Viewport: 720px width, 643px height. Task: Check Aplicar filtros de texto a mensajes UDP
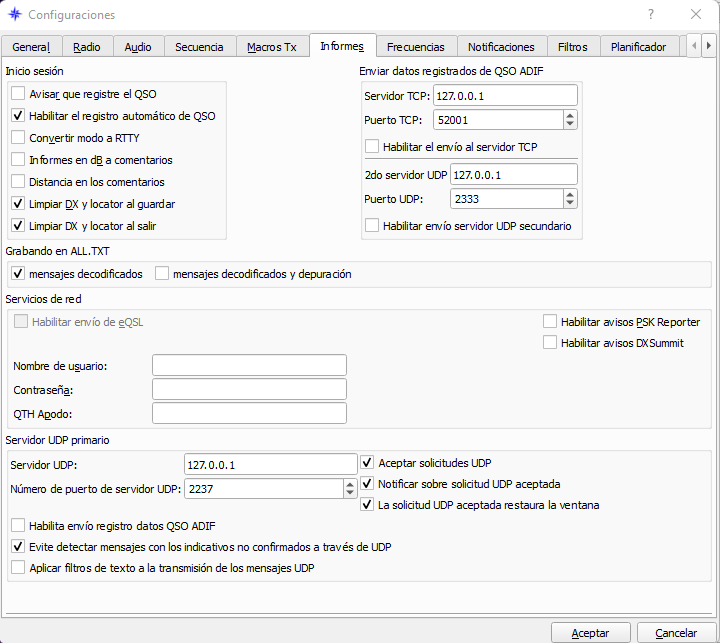pos(18,568)
